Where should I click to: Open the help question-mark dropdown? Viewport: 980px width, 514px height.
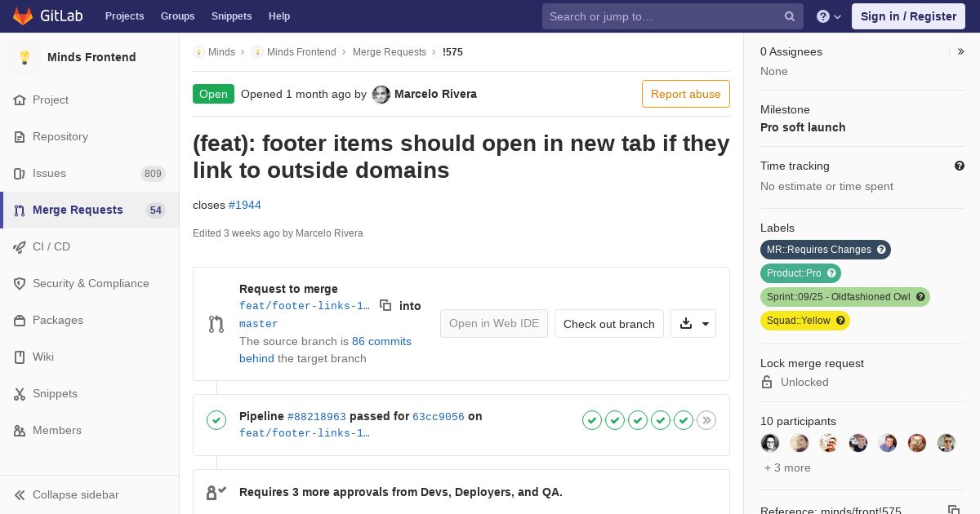(828, 16)
